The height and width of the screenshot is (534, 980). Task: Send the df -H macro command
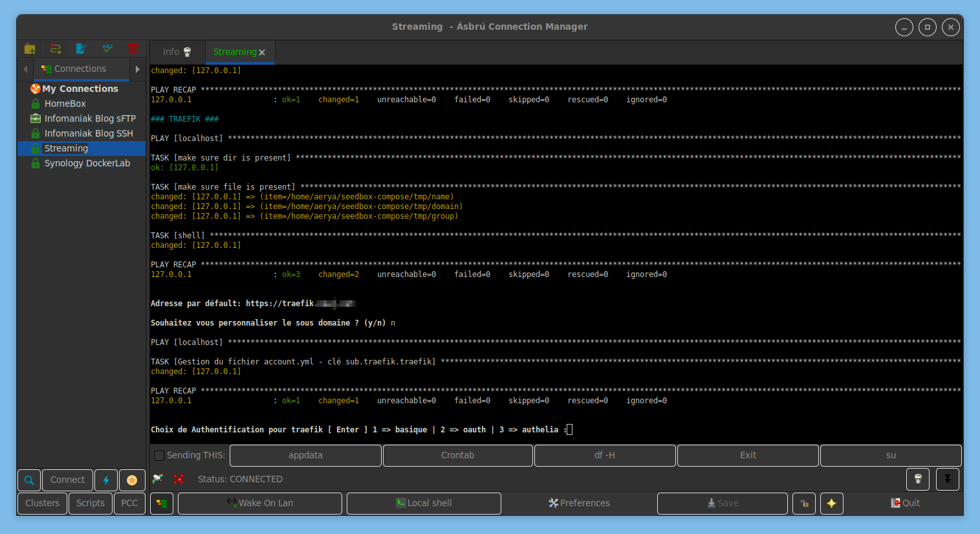[x=605, y=456]
